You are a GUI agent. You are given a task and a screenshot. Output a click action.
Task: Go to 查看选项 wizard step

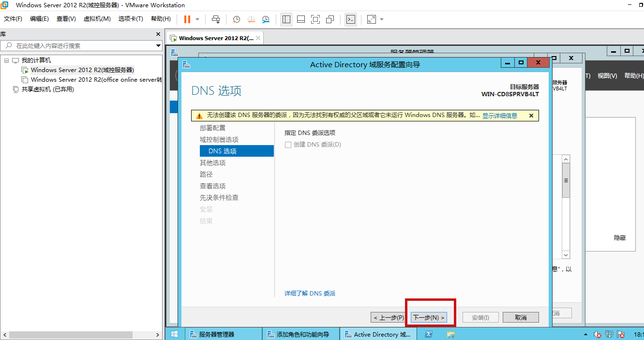pyautogui.click(x=212, y=186)
